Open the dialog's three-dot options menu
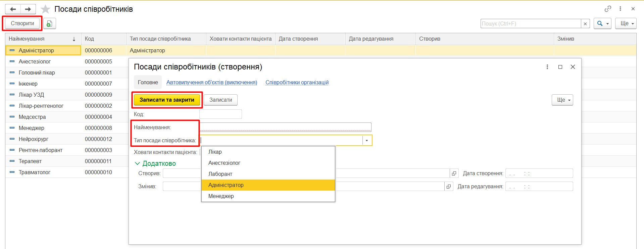The image size is (644, 249). click(547, 67)
